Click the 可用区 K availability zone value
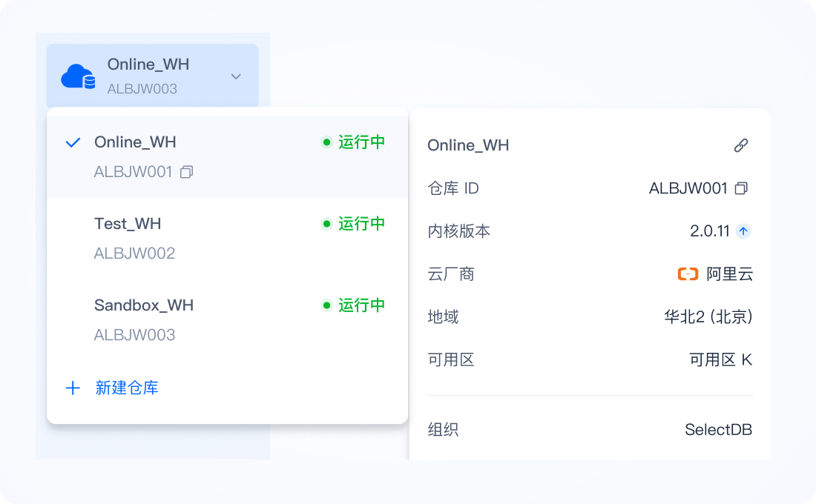816x504 pixels. 720,359
